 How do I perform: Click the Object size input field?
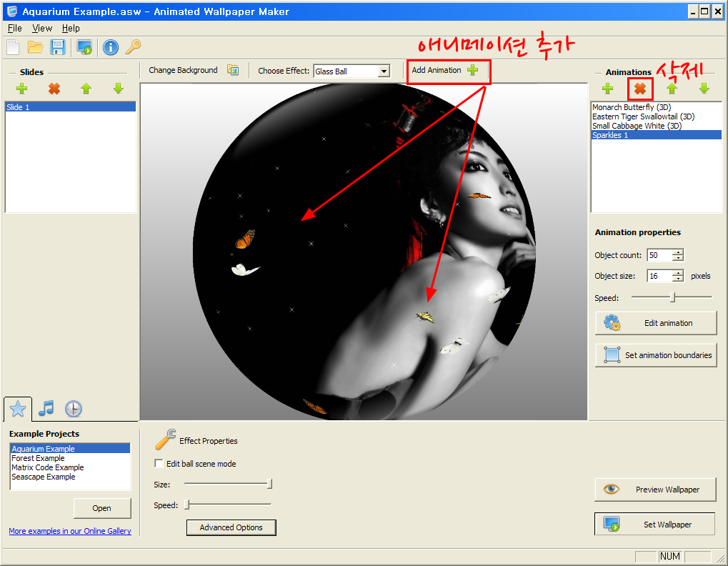(659, 276)
